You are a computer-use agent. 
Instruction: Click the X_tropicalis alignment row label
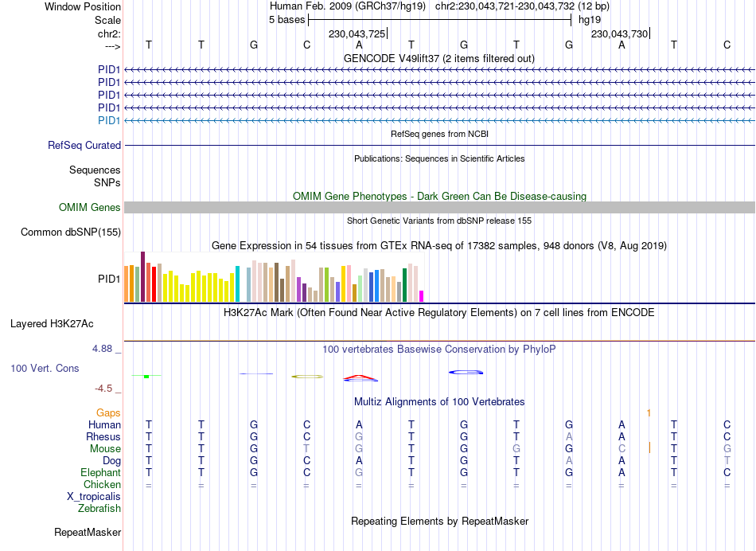(94, 497)
